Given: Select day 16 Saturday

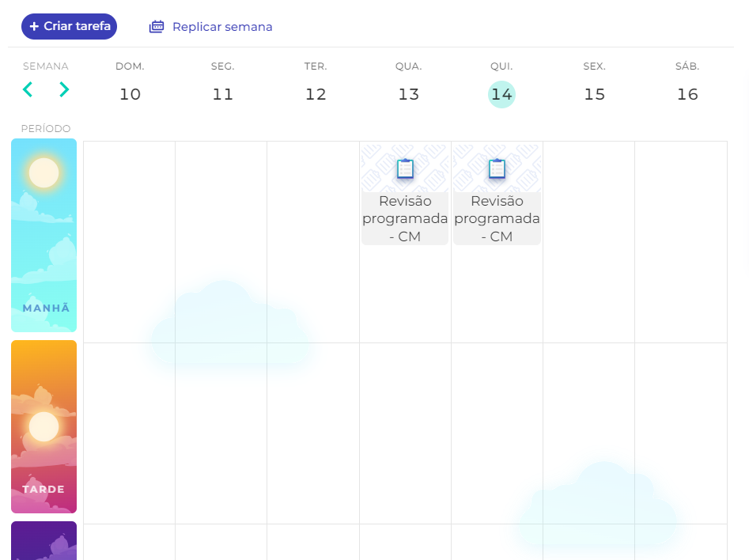Looking at the screenshot, I should click(687, 94).
